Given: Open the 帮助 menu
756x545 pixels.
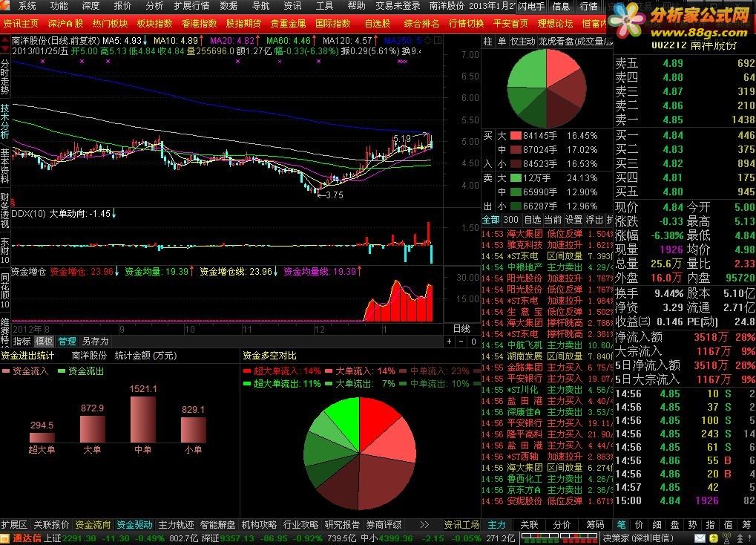Looking at the screenshot, I should pos(356,6).
